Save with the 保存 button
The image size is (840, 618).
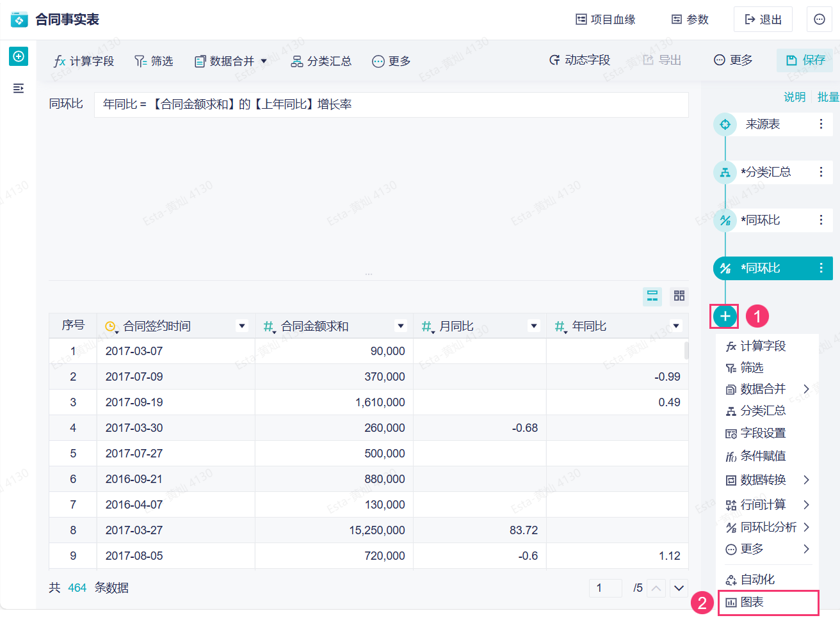805,60
